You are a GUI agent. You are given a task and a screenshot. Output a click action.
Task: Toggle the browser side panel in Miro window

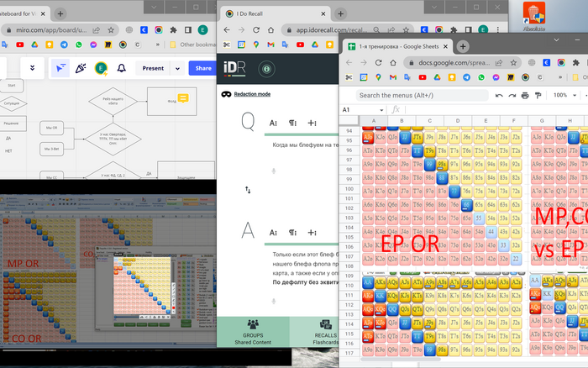click(x=188, y=30)
